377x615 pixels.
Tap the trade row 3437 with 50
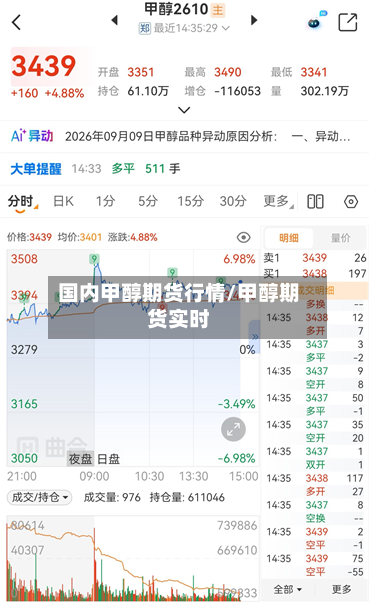point(315,398)
